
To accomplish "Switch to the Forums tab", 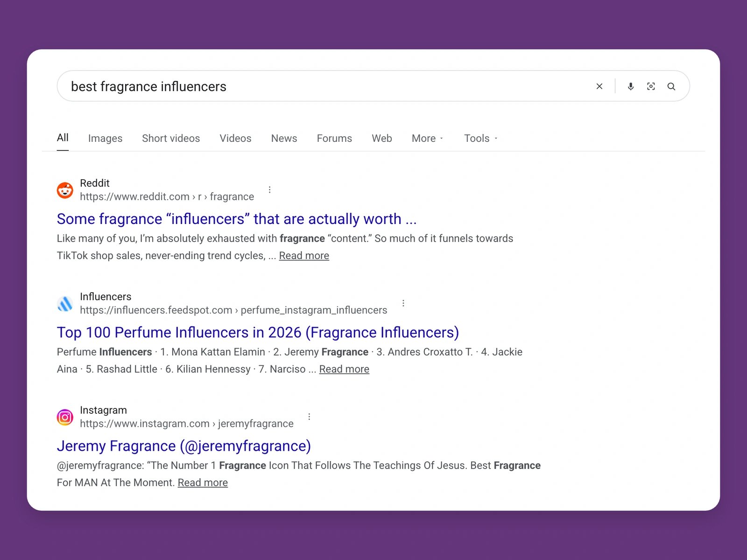I will [334, 138].
